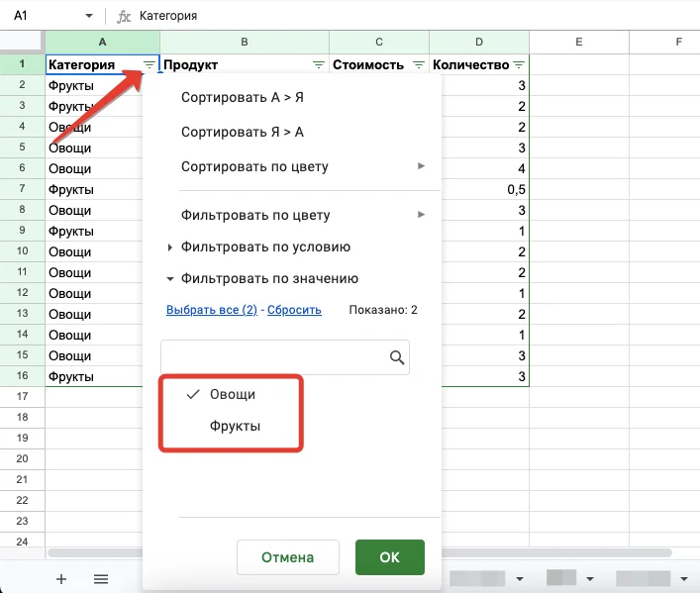
Task: Click the Стоимость column filter icon
Action: click(418, 65)
